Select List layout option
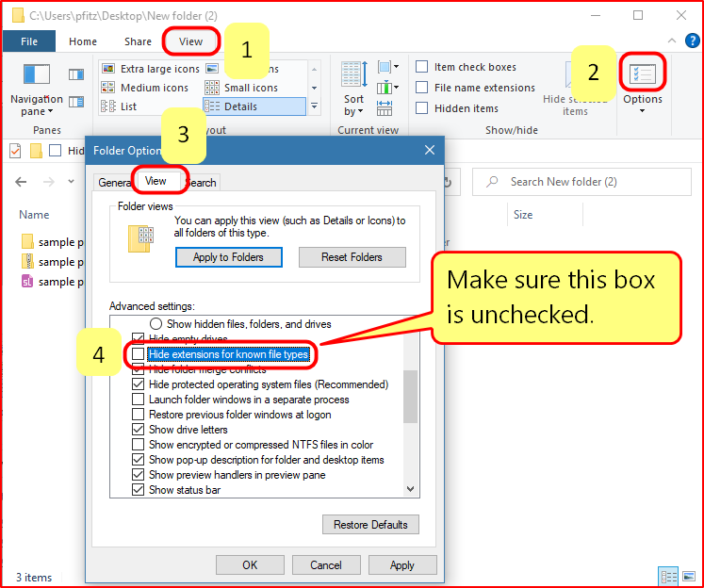 click(x=119, y=106)
